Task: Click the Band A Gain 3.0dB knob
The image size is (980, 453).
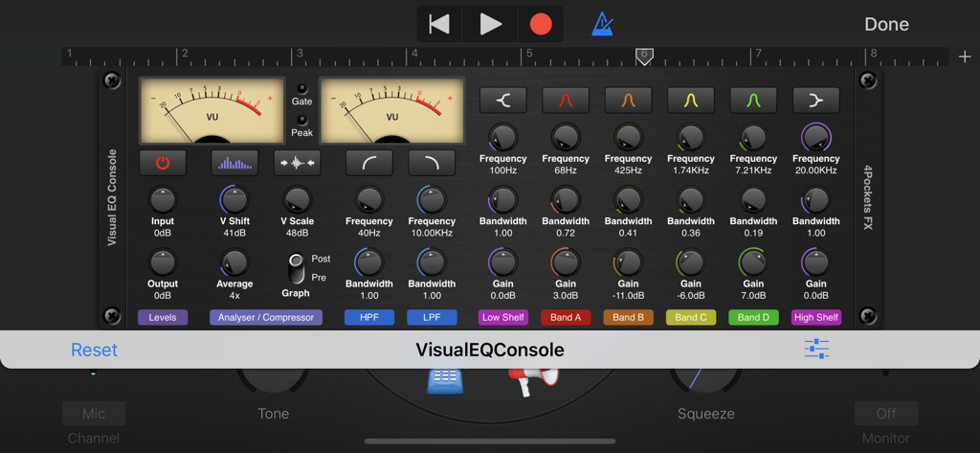Action: [x=566, y=262]
